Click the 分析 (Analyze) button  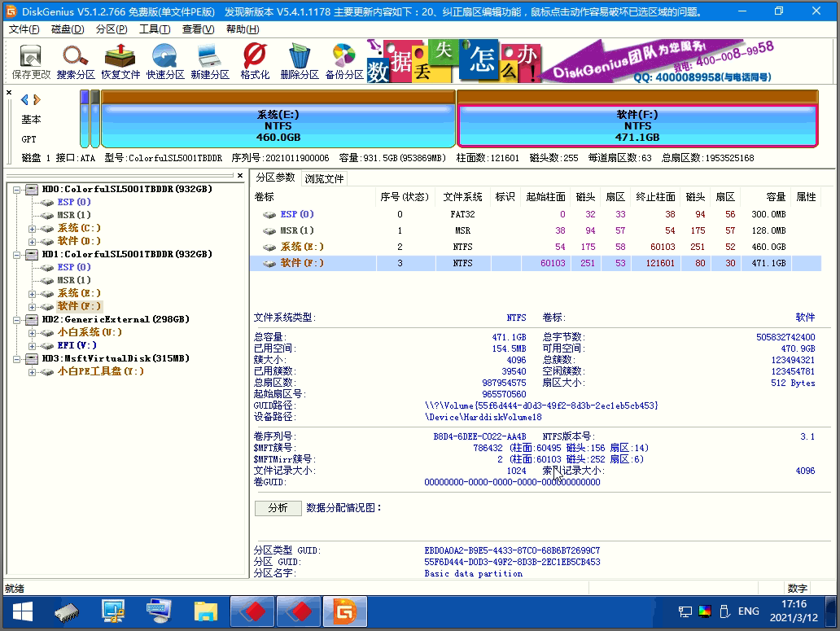point(278,508)
